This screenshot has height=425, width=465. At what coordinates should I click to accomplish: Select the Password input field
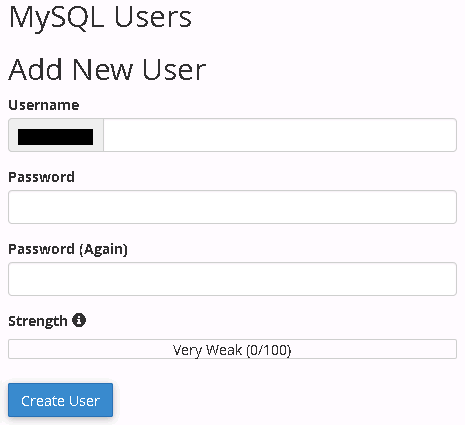232,207
